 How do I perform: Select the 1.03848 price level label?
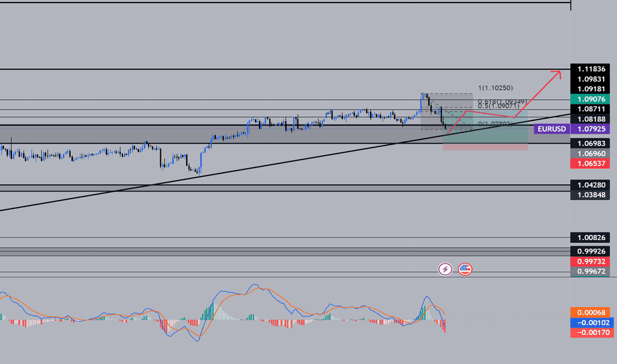[590, 195]
